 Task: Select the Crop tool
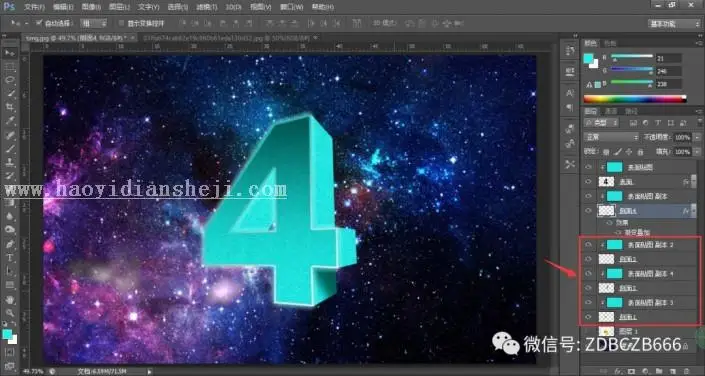coord(10,107)
